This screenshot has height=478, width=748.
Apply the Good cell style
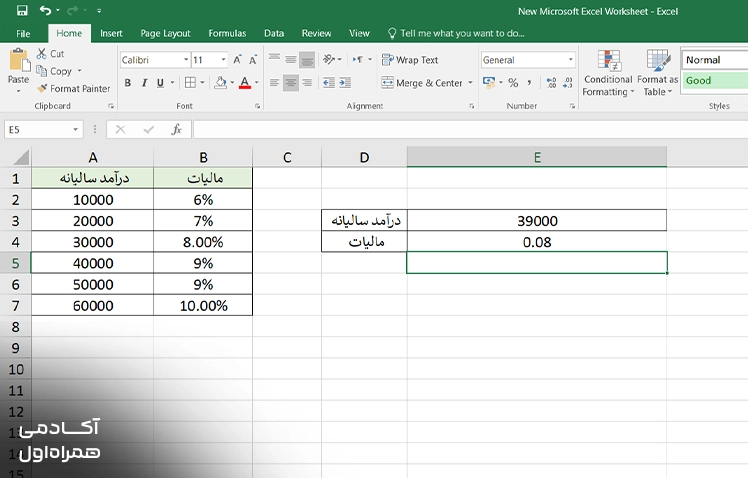[x=714, y=81]
